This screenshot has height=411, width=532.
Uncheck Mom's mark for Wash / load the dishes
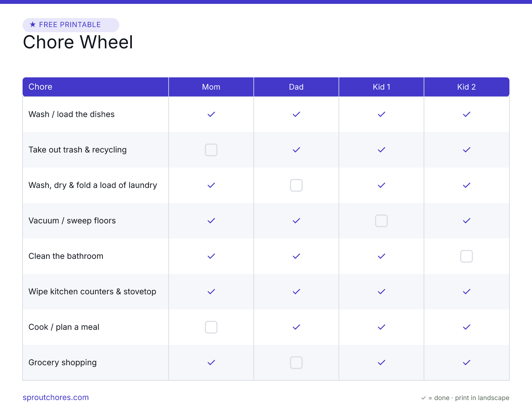pos(211,114)
